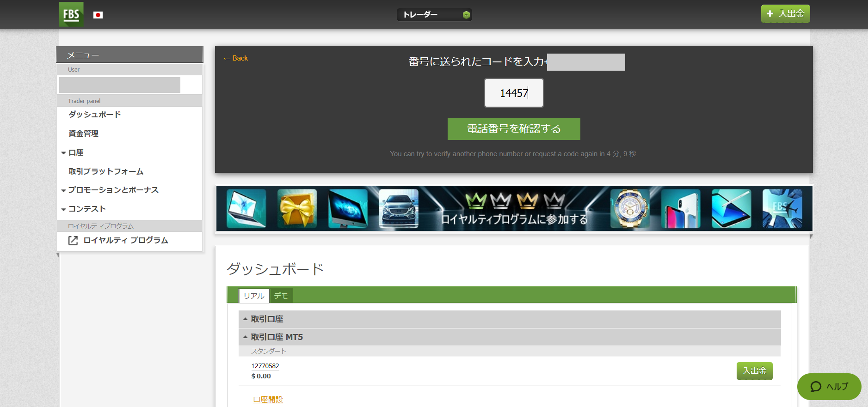Screen dimensions: 868x407
Task: Click the gold gift box banner image
Action: [297, 209]
